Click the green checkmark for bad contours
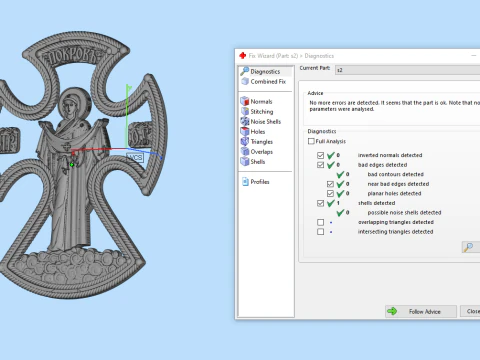This screenshot has width=480, height=360. click(340, 174)
